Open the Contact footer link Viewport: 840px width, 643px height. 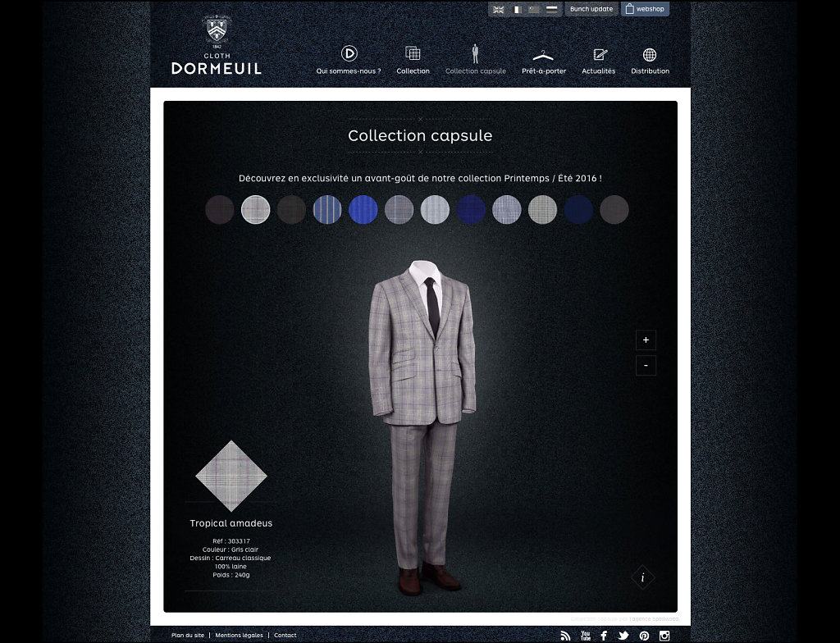[x=285, y=636]
